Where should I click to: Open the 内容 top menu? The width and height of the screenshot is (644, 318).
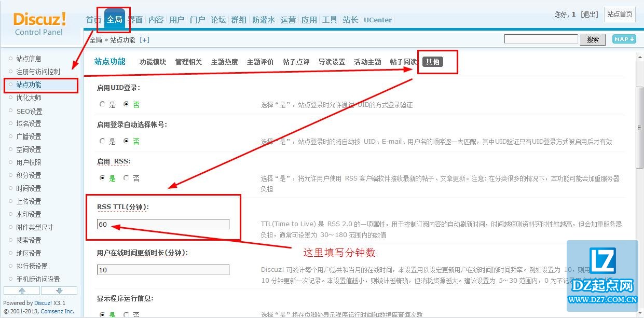click(156, 20)
